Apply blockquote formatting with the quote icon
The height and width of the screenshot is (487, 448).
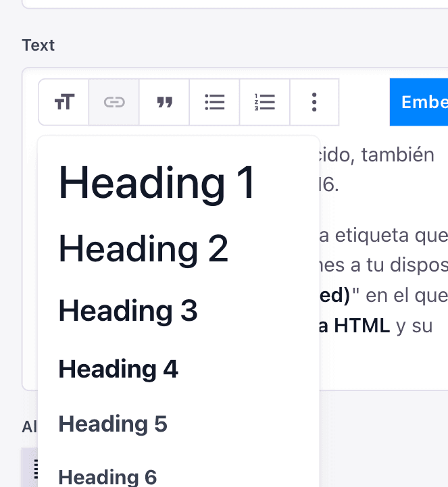pos(164,102)
